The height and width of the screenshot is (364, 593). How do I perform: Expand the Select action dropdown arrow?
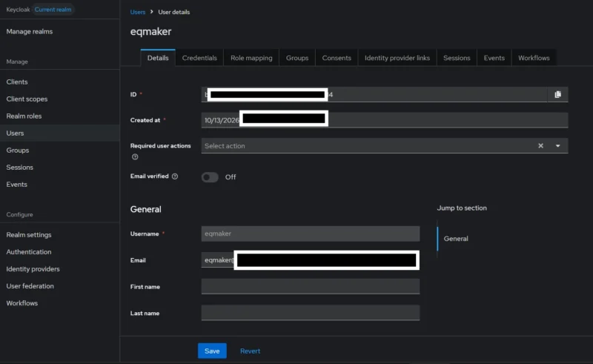557,146
